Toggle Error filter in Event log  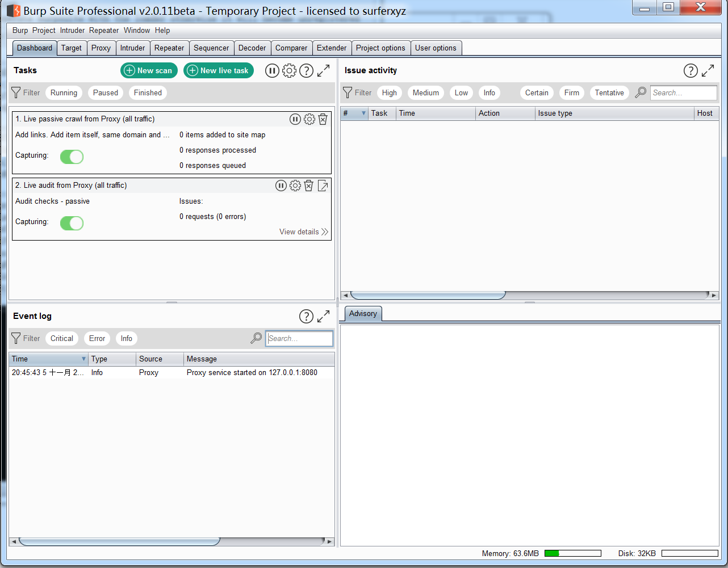click(97, 338)
